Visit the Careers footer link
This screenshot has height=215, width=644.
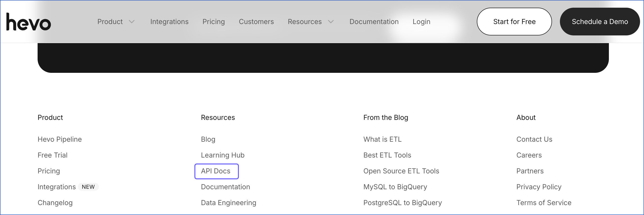[529, 155]
